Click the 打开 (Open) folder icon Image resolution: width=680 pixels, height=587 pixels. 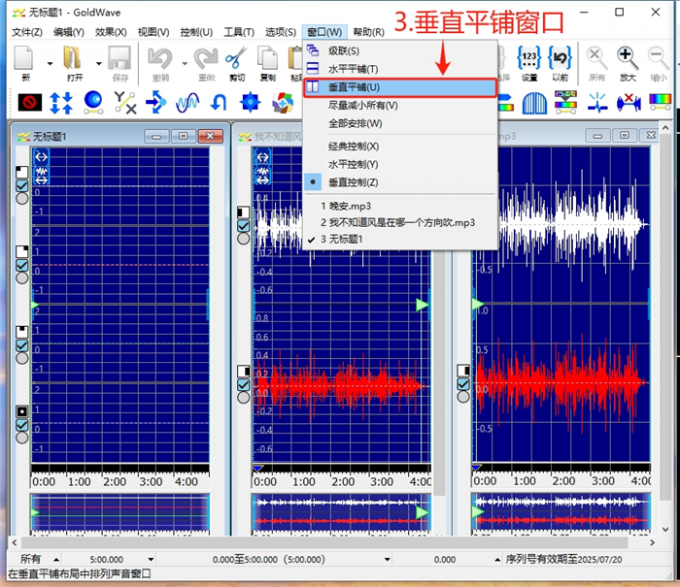72,59
